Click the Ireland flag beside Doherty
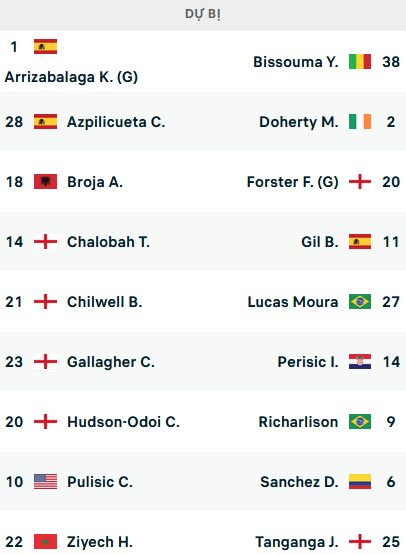Screen dimensions: 406x555 pyautogui.click(x=360, y=122)
